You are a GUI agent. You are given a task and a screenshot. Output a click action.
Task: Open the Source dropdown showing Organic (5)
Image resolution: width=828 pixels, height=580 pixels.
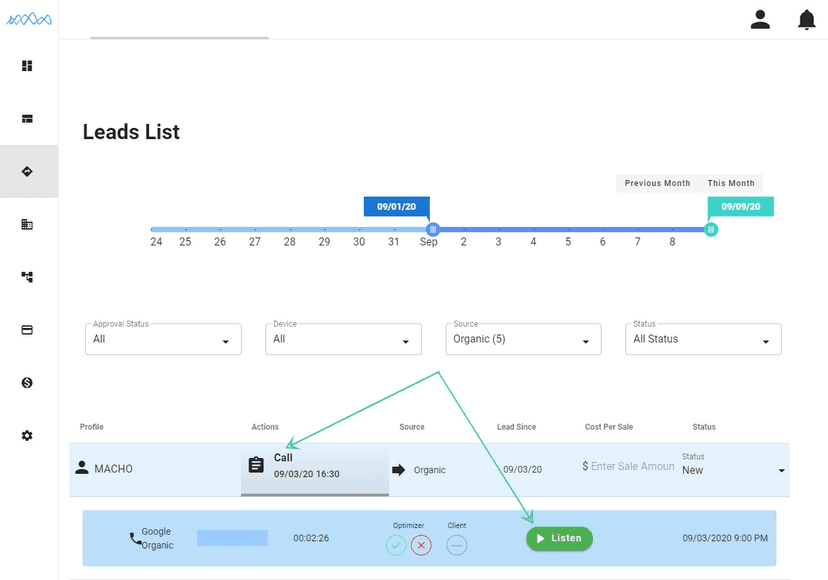523,339
